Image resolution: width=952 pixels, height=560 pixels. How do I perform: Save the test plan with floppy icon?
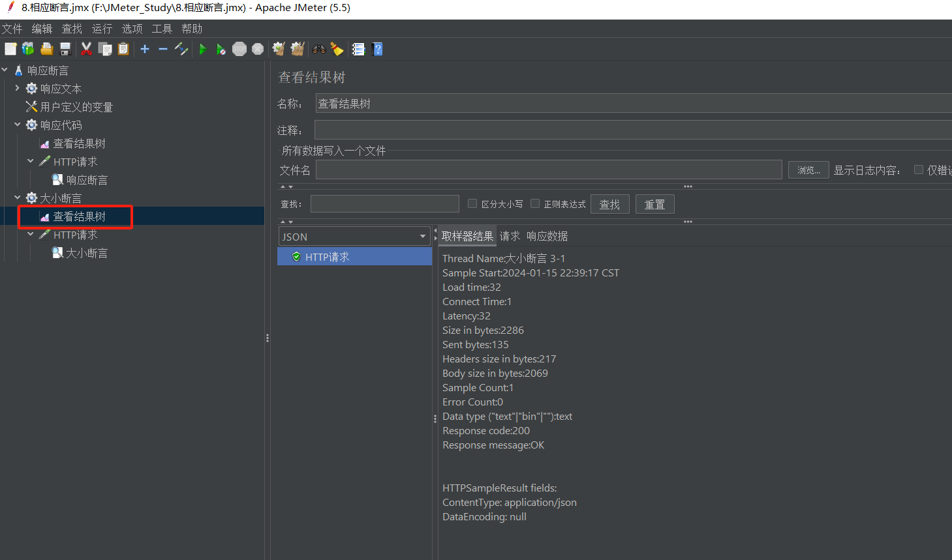coord(65,49)
